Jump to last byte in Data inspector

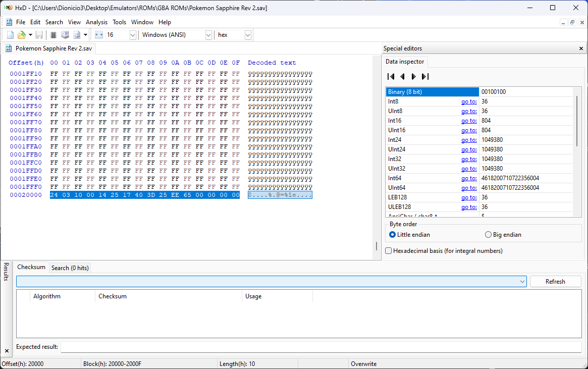(x=425, y=77)
